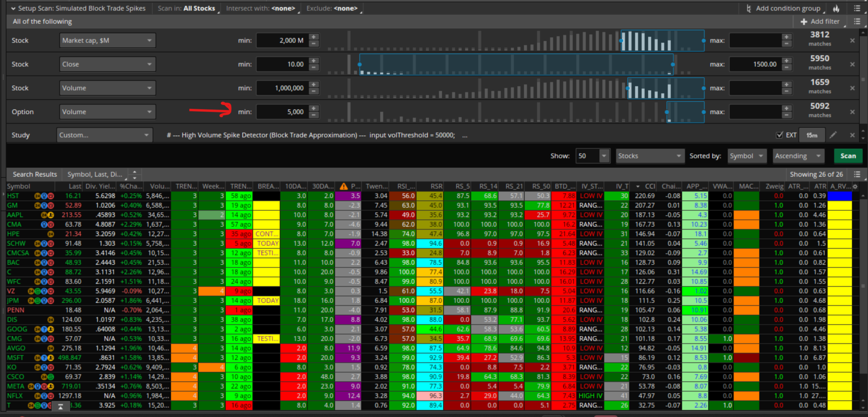The image size is (868, 417).
Task: Click the Close max input field 1500.00
Action: pyautogui.click(x=756, y=64)
